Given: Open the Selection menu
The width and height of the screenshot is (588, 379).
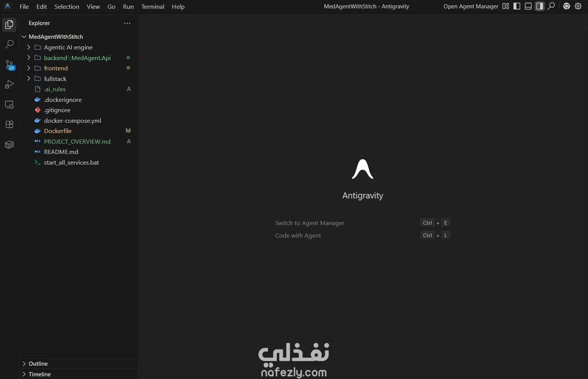Looking at the screenshot, I should click(x=67, y=6).
